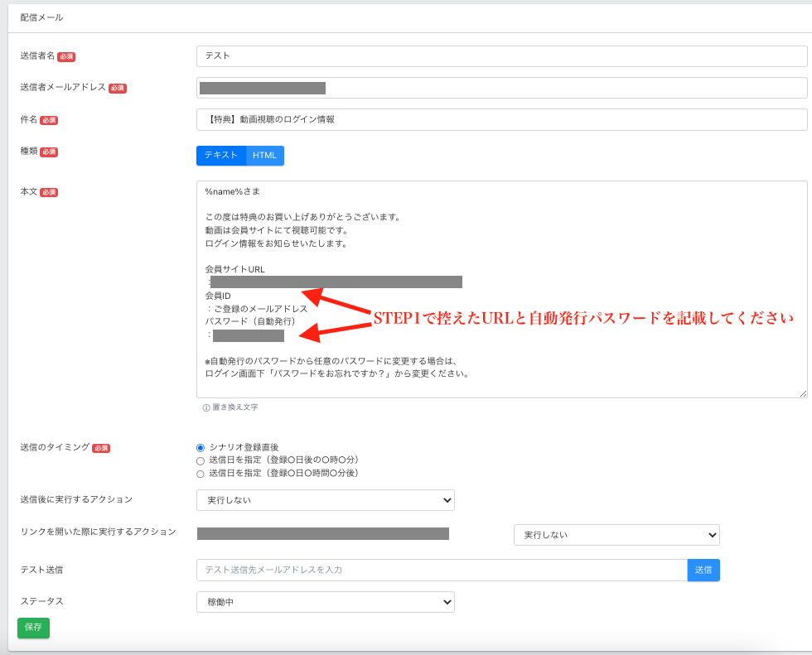This screenshot has width=812, height=655.
Task: Expand the リンクを開いた際に実行するアクション dropdown
Action: (x=616, y=535)
